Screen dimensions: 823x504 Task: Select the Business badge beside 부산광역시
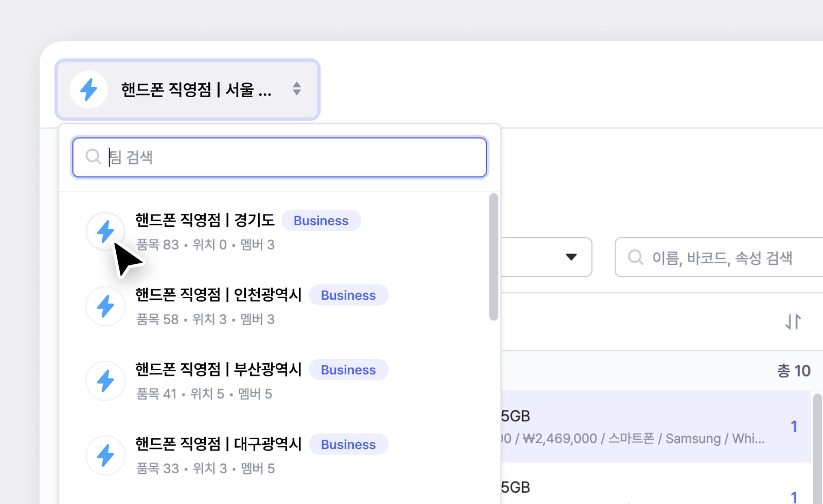348,370
